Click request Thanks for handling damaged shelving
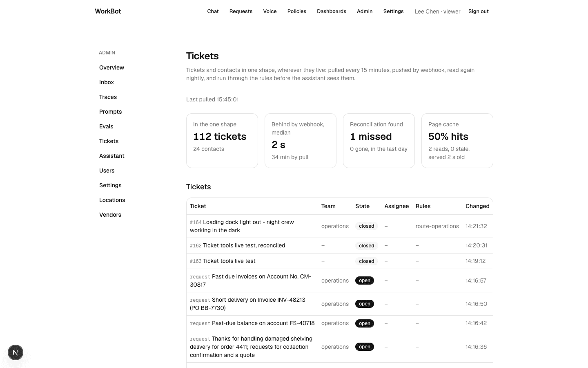Image resolution: width=588 pixels, height=368 pixels. coord(251,347)
